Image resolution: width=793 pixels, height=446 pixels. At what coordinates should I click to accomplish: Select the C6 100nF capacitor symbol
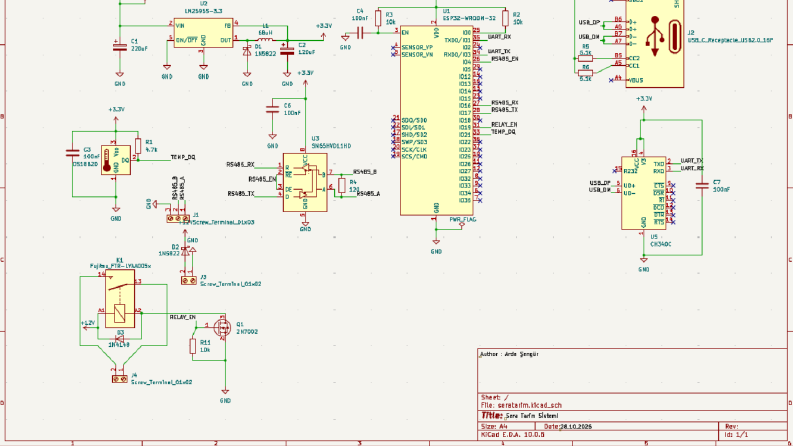[x=272, y=109]
